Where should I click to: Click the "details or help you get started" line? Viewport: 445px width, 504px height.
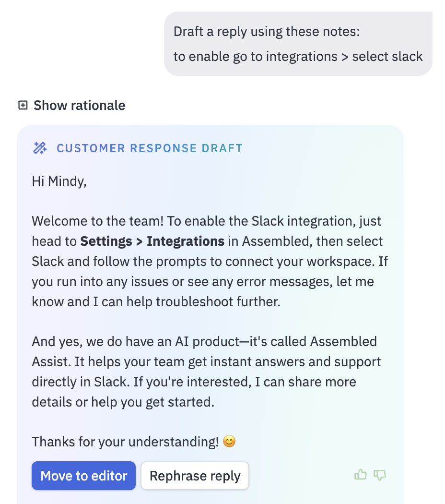click(123, 402)
